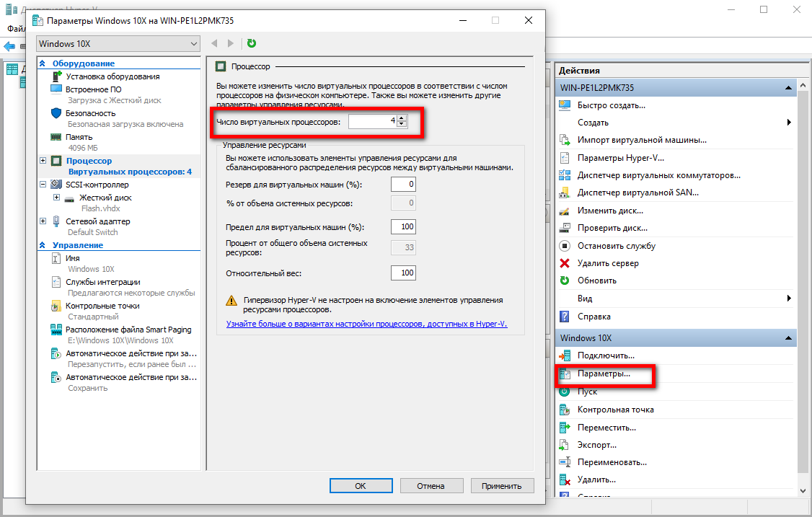Click the Память memory icon
This screenshot has height=517, width=812.
[56, 137]
